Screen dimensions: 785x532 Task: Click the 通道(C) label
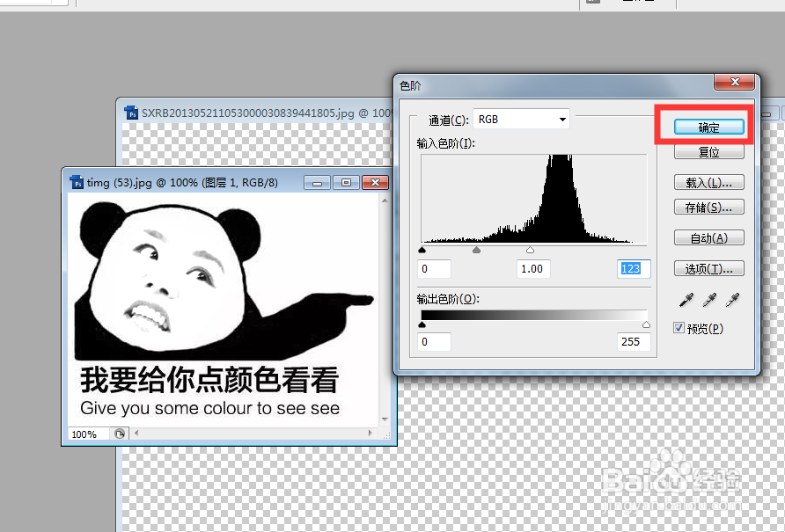click(449, 120)
